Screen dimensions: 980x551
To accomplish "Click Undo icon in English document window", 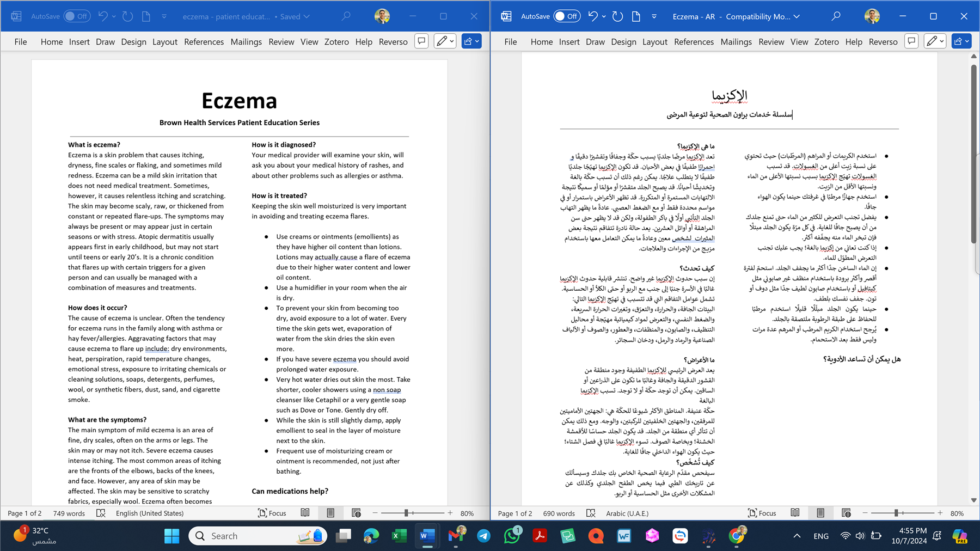I will click(x=103, y=16).
